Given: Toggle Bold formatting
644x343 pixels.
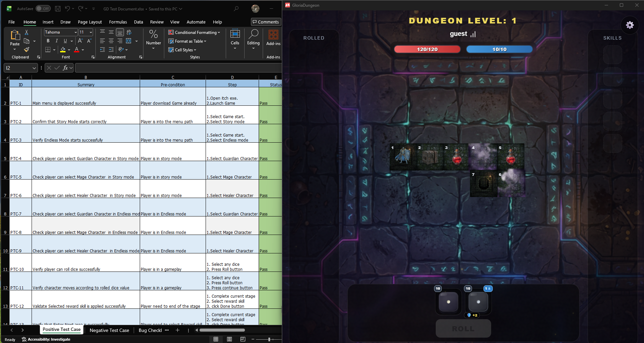Looking at the screenshot, I should point(48,41).
